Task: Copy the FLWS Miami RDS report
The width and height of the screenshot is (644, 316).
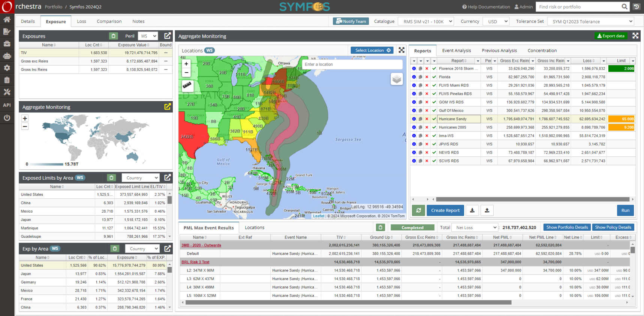Action: (420, 85)
